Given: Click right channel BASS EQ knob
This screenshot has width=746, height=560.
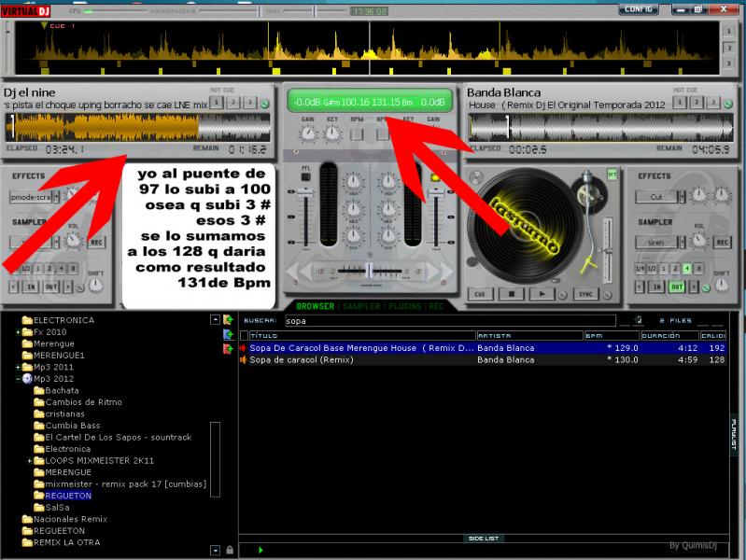Looking at the screenshot, I should click(388, 236).
